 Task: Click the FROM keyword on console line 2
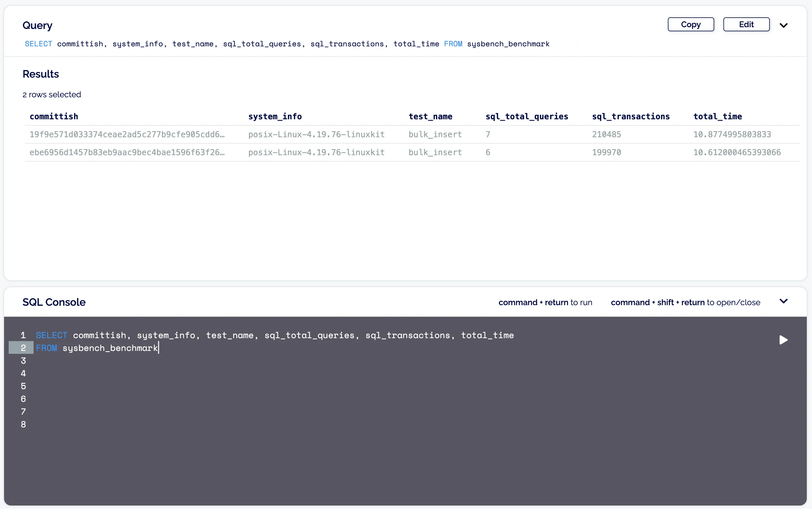tap(47, 348)
